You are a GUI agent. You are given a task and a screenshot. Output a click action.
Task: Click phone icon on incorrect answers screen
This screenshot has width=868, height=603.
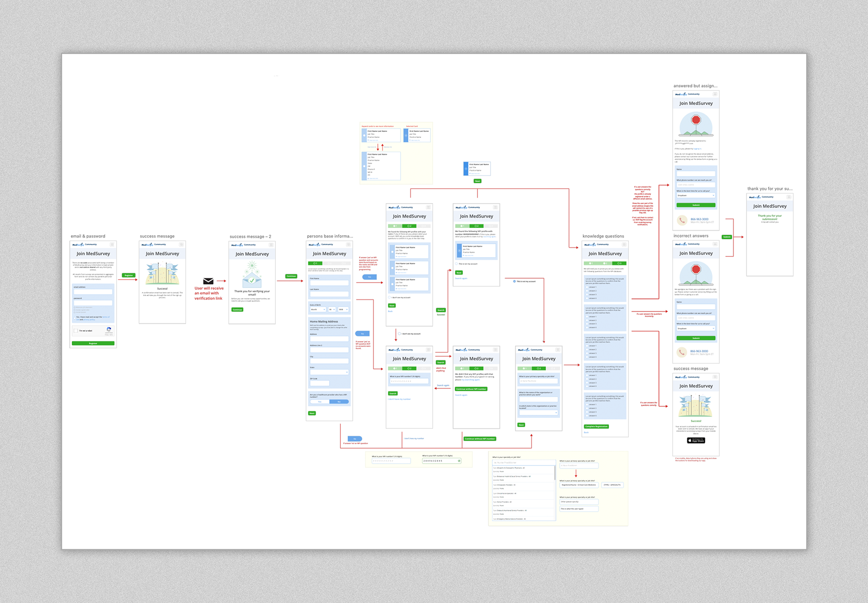click(x=682, y=352)
